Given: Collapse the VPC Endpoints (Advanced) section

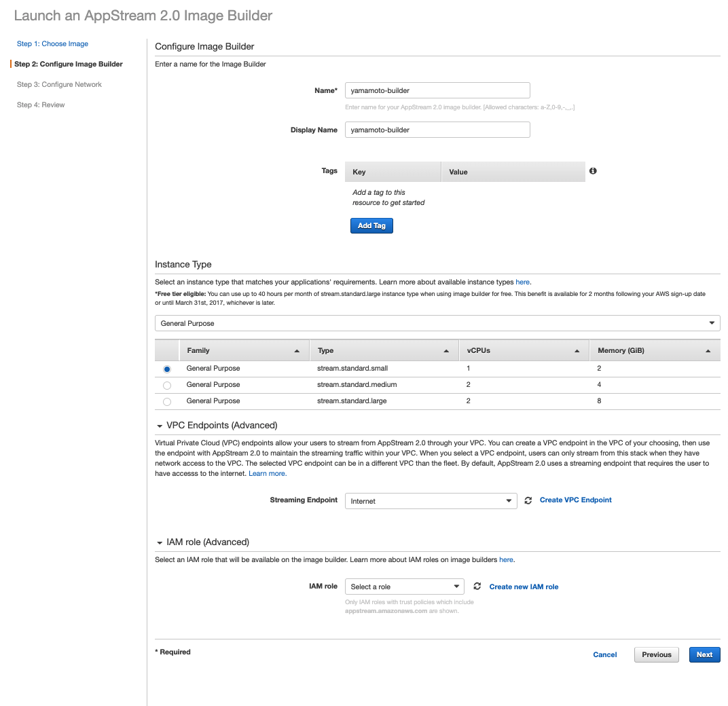Looking at the screenshot, I should pyautogui.click(x=160, y=426).
